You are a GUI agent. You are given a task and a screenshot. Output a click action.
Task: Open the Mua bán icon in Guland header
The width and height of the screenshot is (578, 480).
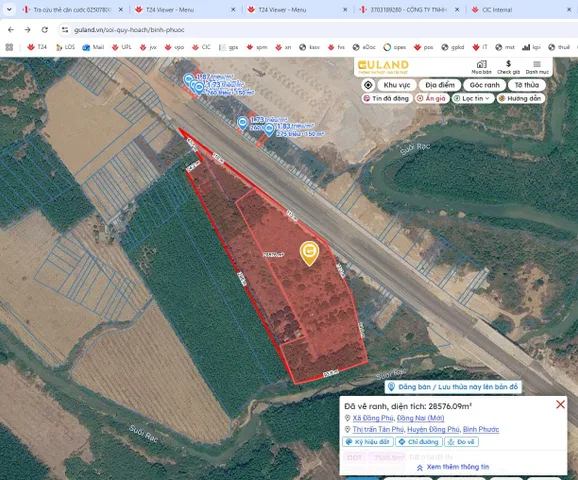[481, 67]
